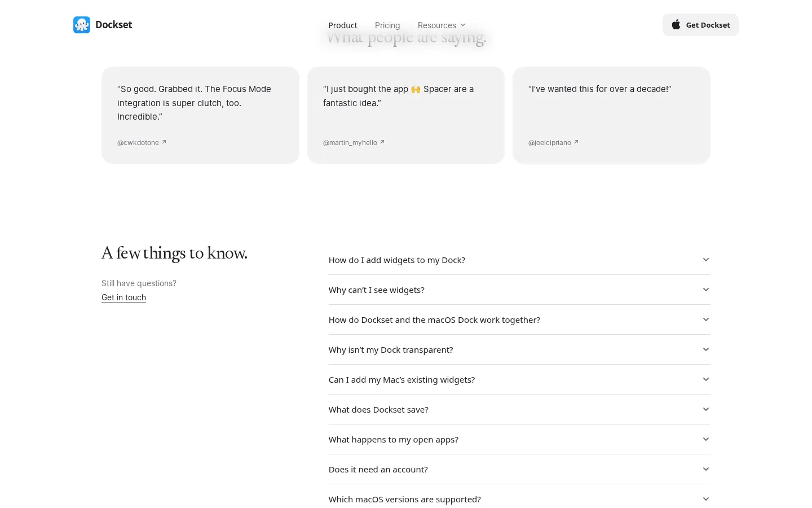Click "Why isn't my Dock transparent?" question text
This screenshot has width=812, height=508.
tap(391, 350)
